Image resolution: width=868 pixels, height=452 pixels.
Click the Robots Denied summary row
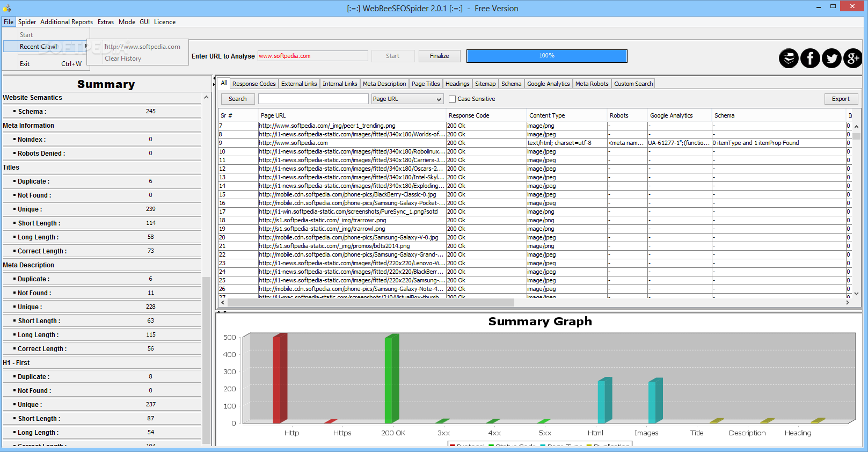pos(102,154)
